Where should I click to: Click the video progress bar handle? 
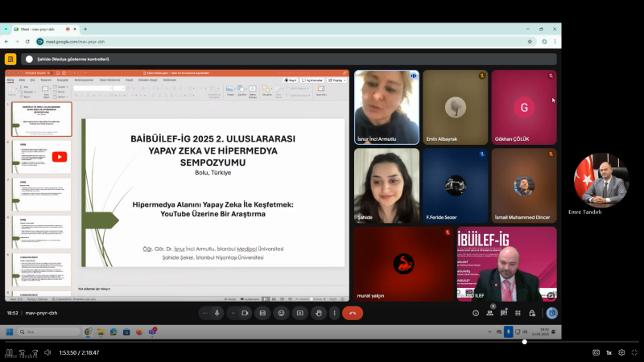[x=525, y=341]
